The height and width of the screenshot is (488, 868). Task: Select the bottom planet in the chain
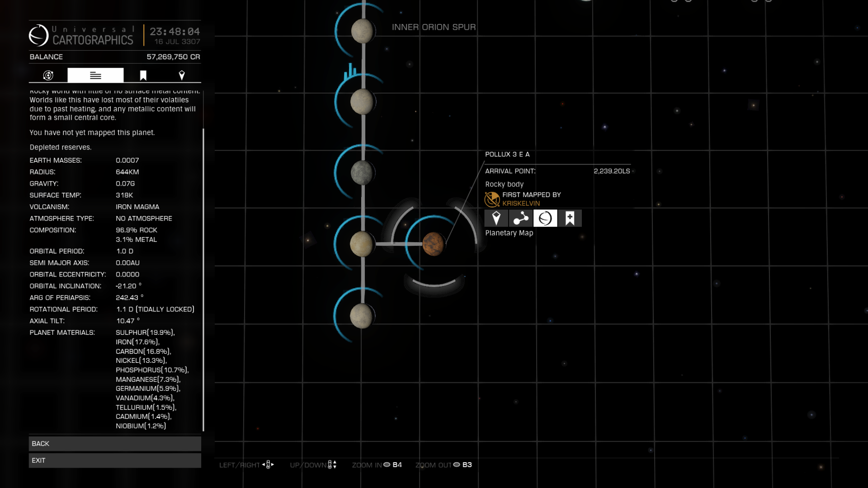click(x=361, y=315)
